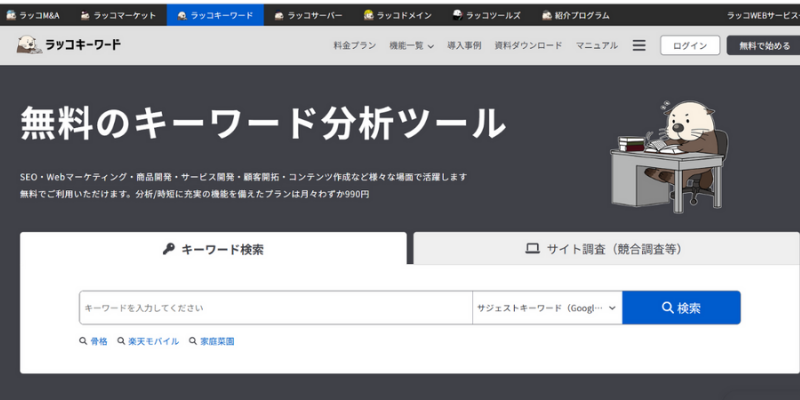Click the ログイン button

pyautogui.click(x=690, y=45)
